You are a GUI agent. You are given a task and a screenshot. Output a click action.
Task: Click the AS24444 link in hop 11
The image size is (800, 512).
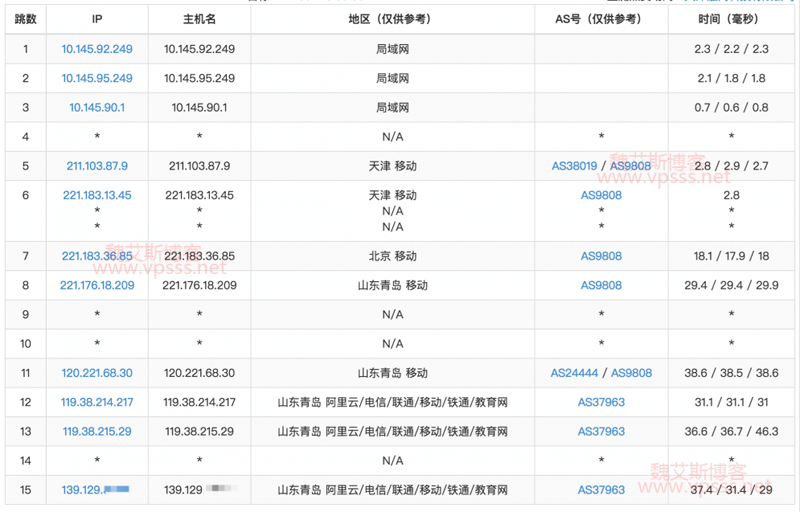click(574, 373)
